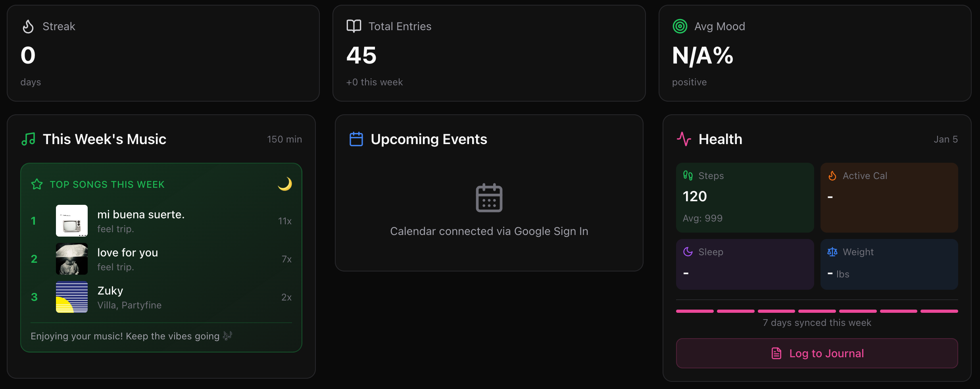The height and width of the screenshot is (389, 980).
Task: Click the large gray calendar placeholder icon
Action: point(489,198)
